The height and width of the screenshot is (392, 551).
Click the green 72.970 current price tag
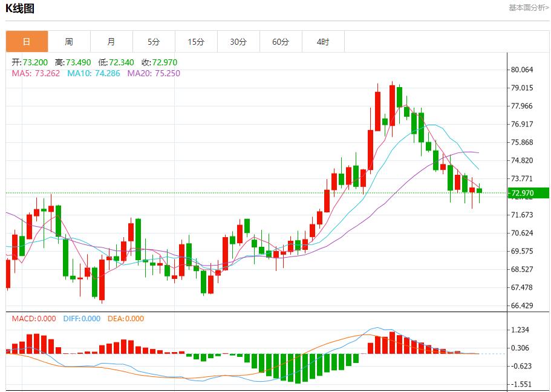528,193
